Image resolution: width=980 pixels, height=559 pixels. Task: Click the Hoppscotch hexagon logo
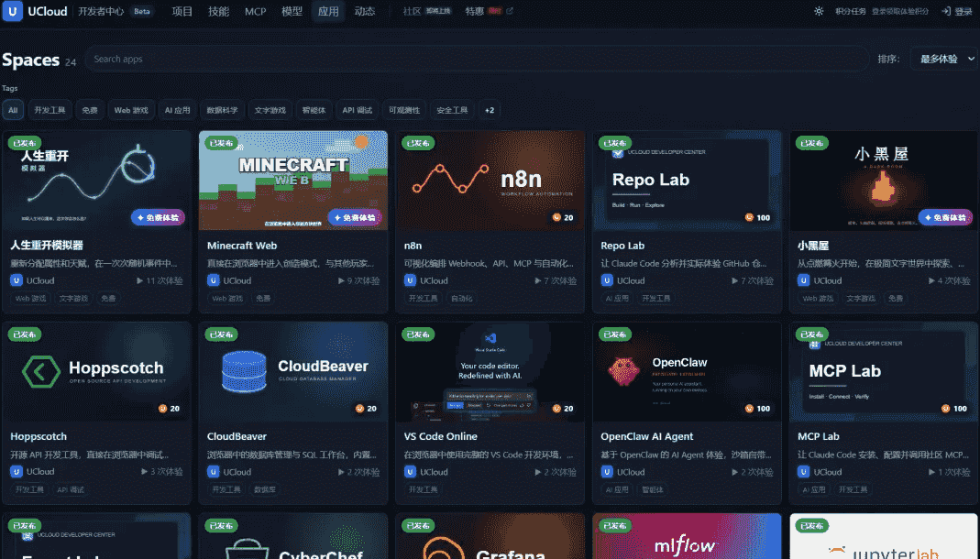click(41, 371)
